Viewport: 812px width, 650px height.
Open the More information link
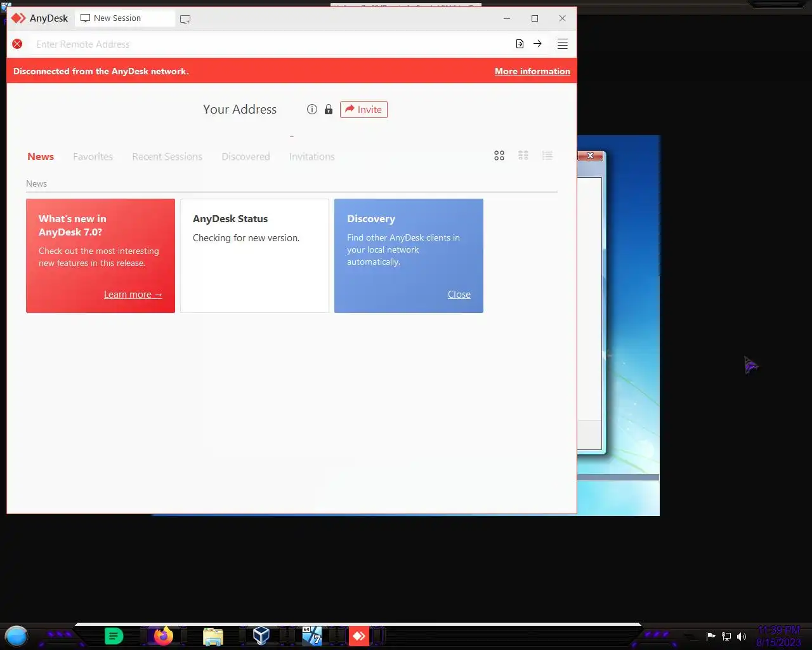(x=532, y=71)
